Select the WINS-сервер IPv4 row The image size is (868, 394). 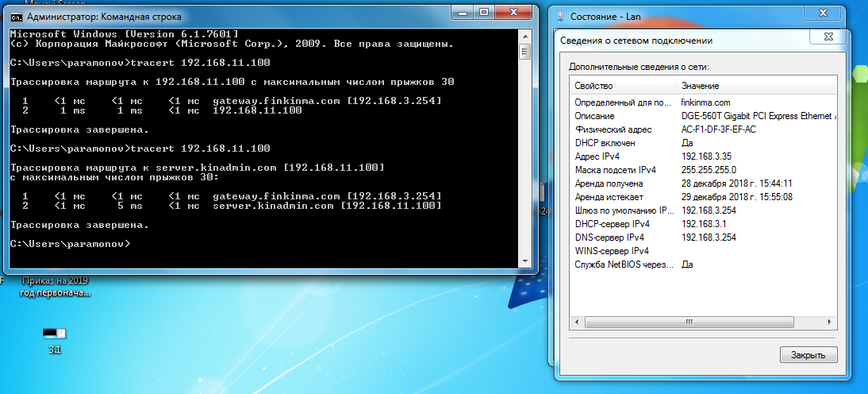click(x=703, y=251)
